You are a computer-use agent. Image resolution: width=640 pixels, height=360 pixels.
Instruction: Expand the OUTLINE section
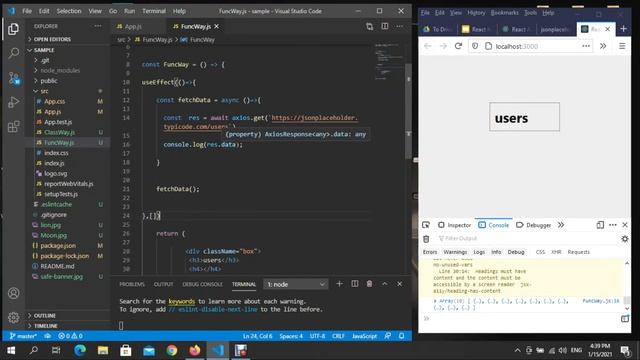(68, 316)
